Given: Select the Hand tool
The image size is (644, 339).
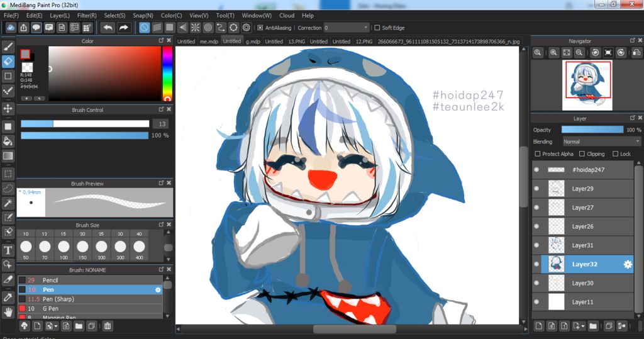Looking at the screenshot, I should tap(8, 312).
